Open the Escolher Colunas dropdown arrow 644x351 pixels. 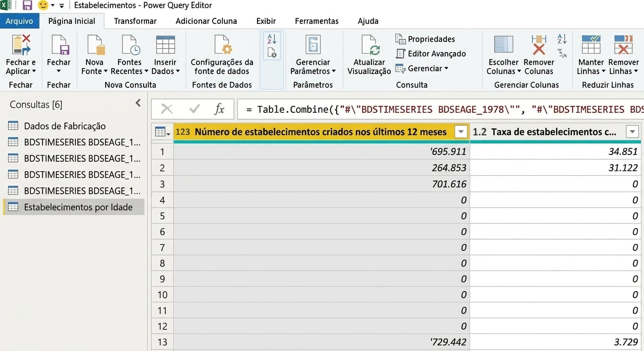tap(519, 71)
